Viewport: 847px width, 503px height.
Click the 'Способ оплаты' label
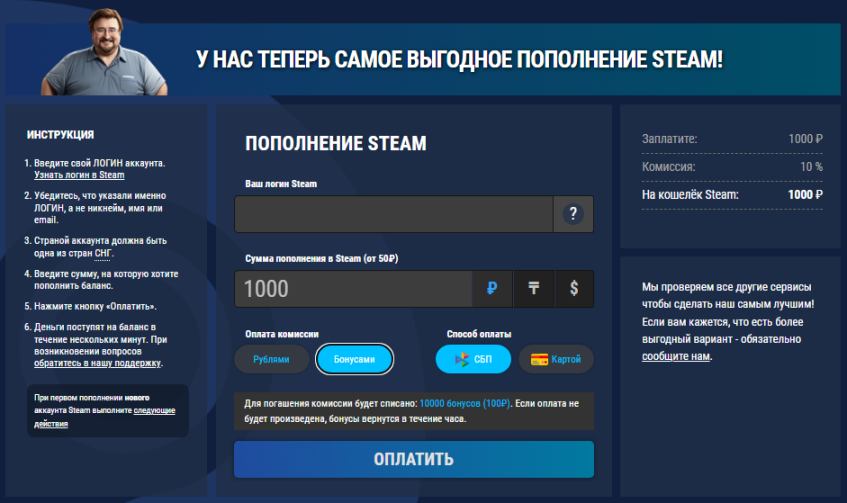(x=479, y=334)
